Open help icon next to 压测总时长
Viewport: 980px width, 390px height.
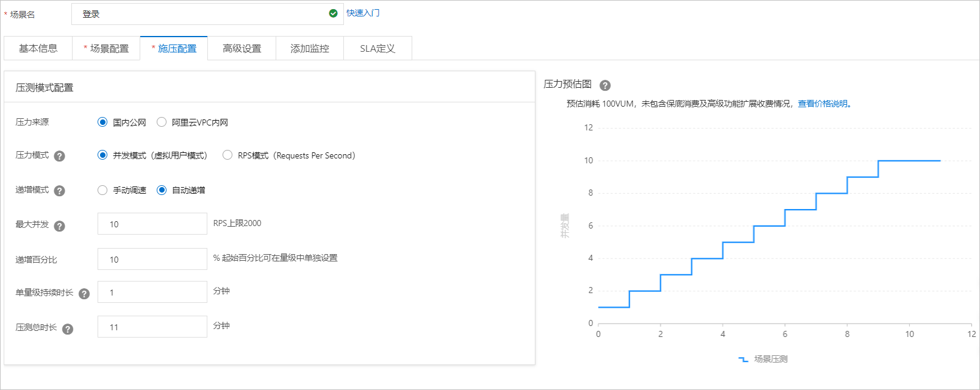point(68,329)
